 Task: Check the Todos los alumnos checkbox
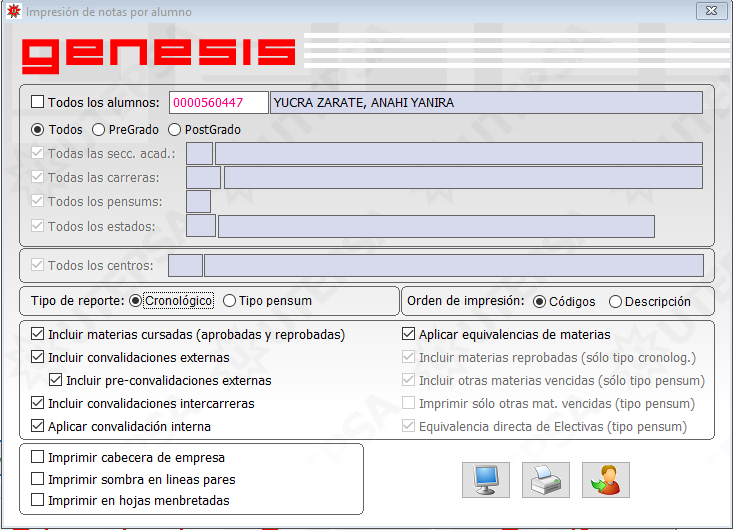tap(37, 102)
